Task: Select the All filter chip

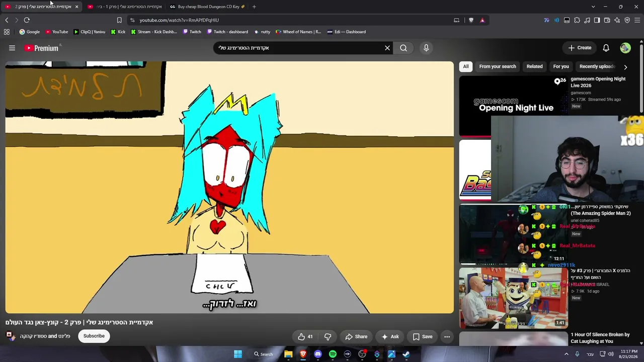Action: click(466, 66)
